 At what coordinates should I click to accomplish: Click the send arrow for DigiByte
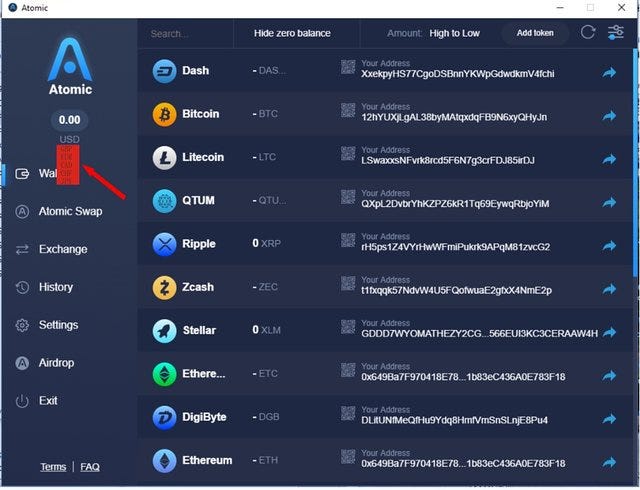click(609, 419)
